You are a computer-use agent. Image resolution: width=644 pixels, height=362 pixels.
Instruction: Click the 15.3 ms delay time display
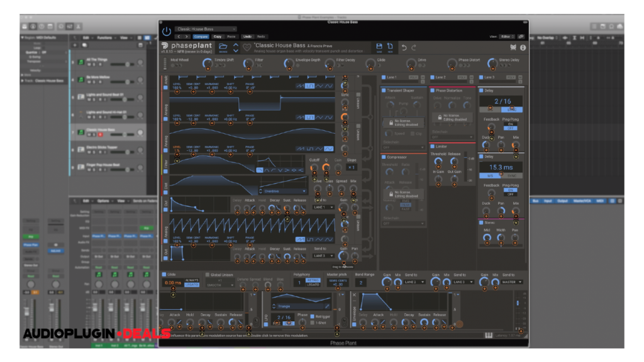click(x=500, y=167)
